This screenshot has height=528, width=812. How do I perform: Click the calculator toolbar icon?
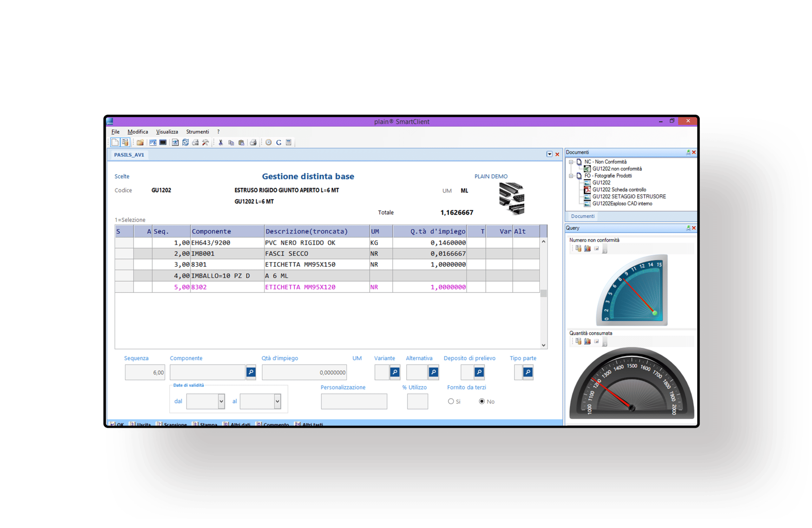[x=289, y=143]
